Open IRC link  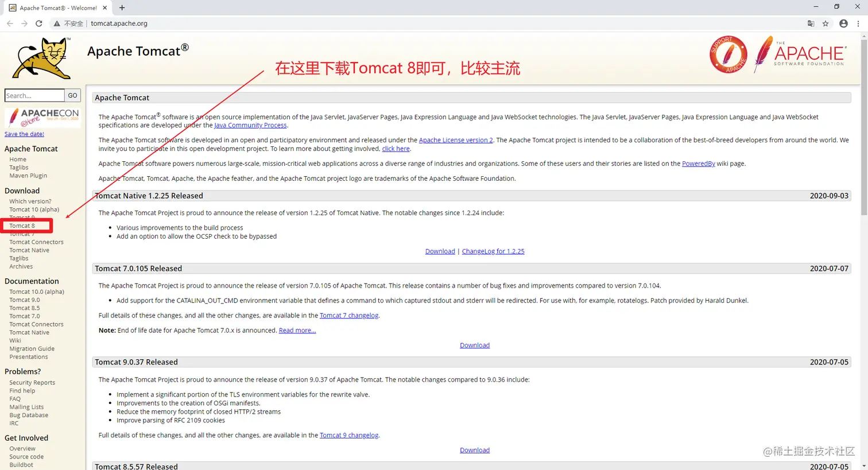(14, 424)
